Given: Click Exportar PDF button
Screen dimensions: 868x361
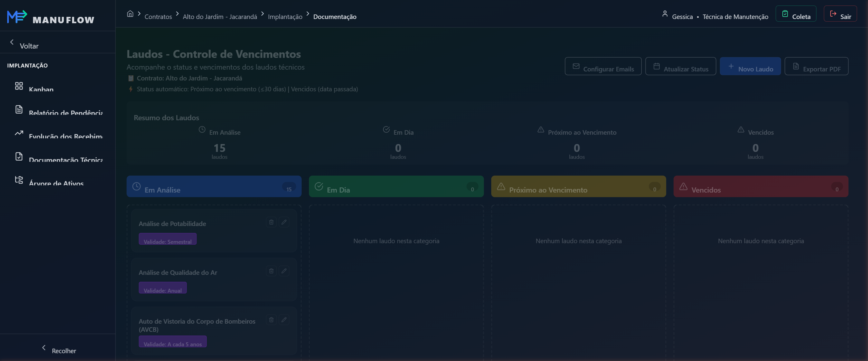Looking at the screenshot, I should tap(816, 66).
